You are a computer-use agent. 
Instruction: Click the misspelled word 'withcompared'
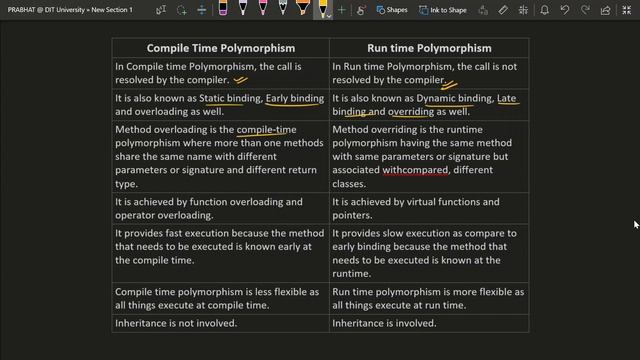coord(415,170)
